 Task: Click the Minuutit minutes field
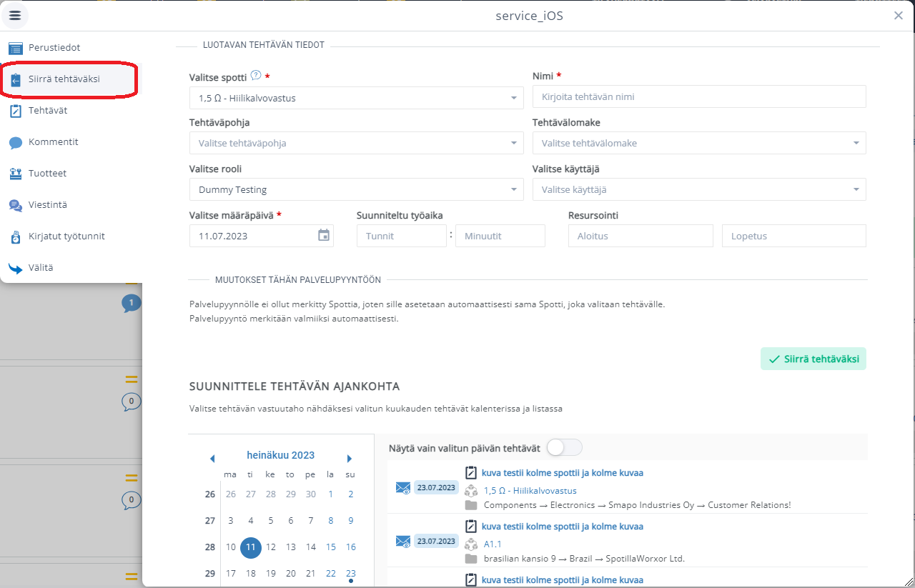[x=500, y=236]
